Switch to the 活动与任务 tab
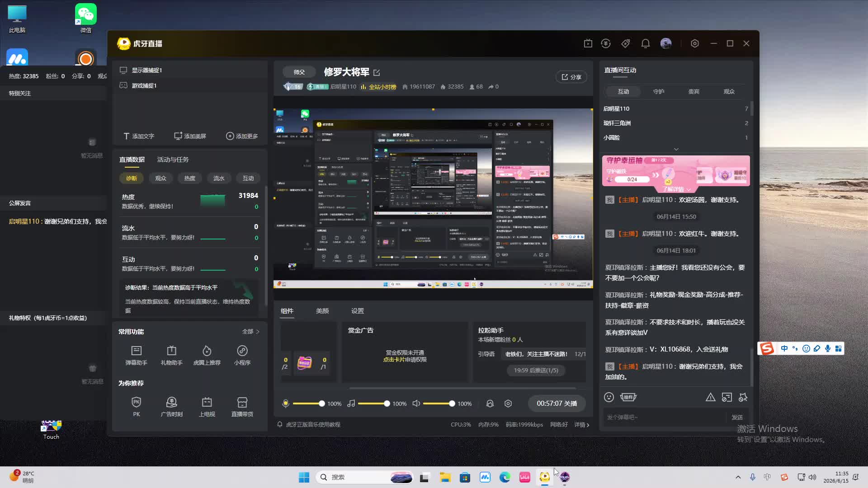The height and width of the screenshot is (488, 868). (x=173, y=160)
